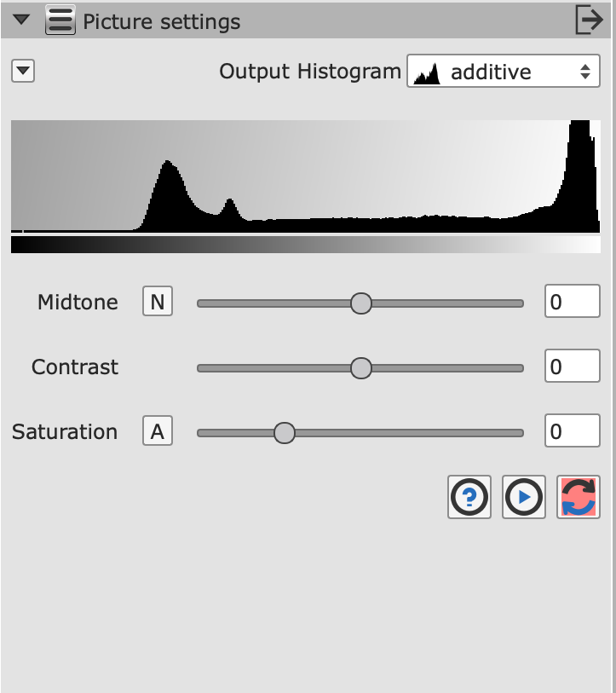616x693 pixels.
Task: Click the Midtone slider handle
Action: (361, 303)
